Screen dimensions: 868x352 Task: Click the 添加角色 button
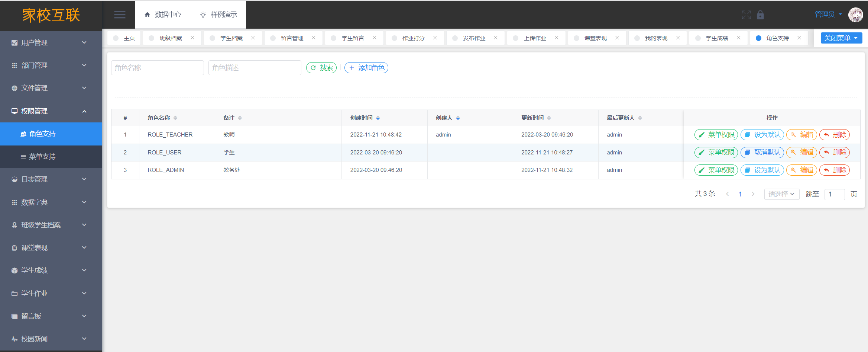point(366,68)
